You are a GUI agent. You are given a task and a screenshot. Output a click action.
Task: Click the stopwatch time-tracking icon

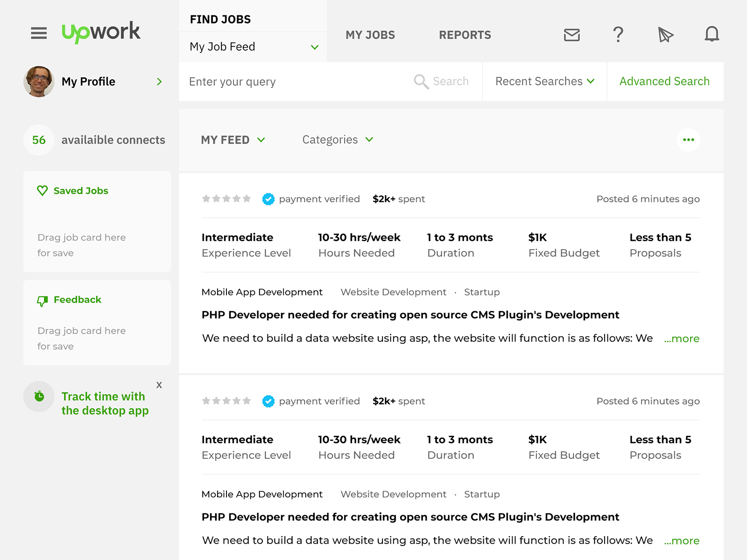[x=39, y=397]
